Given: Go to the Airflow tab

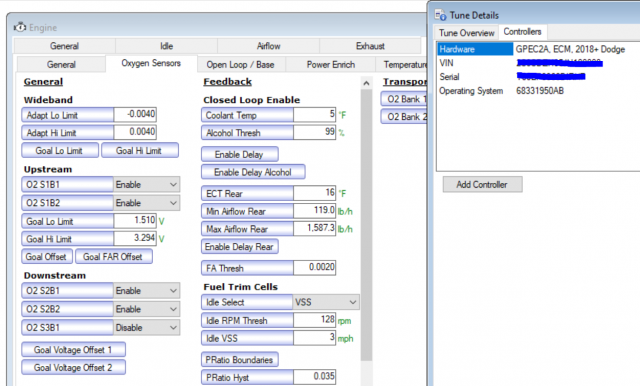Looking at the screenshot, I should coord(269,46).
